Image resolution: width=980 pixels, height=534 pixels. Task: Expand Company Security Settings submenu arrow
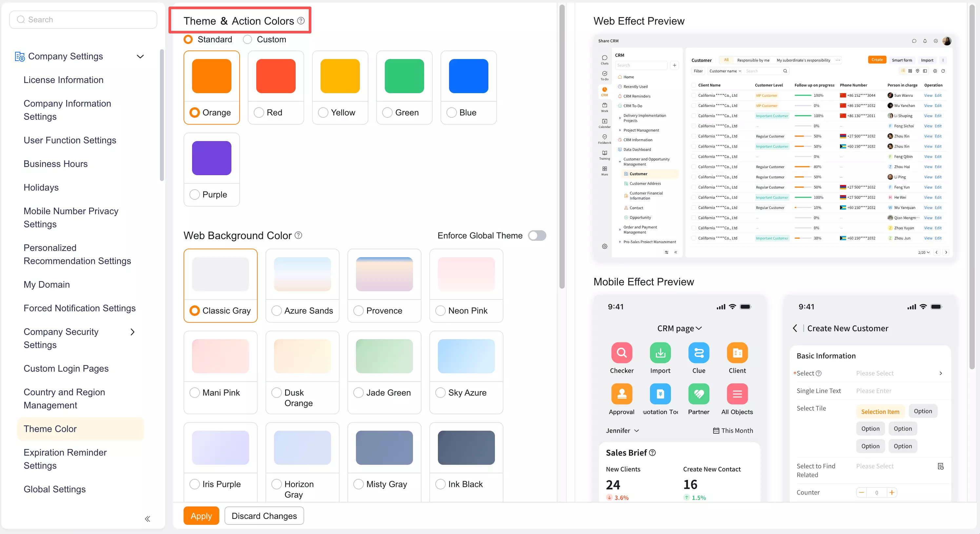[x=132, y=332]
